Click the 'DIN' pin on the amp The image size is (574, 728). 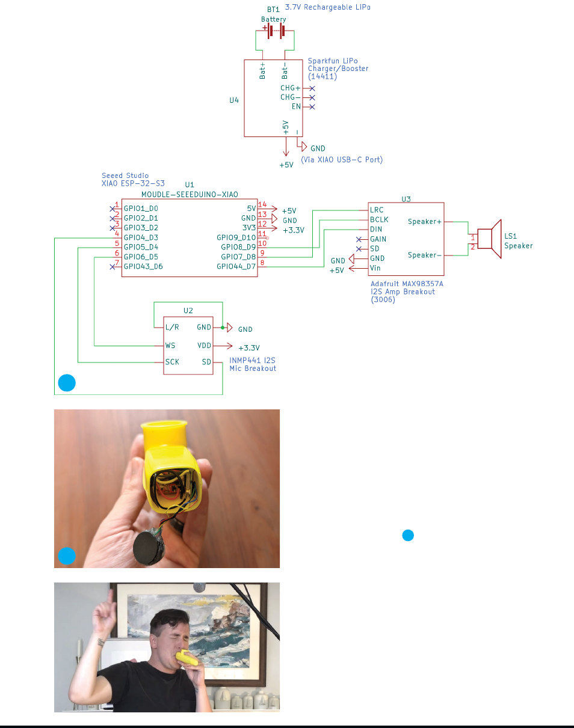tap(377, 229)
